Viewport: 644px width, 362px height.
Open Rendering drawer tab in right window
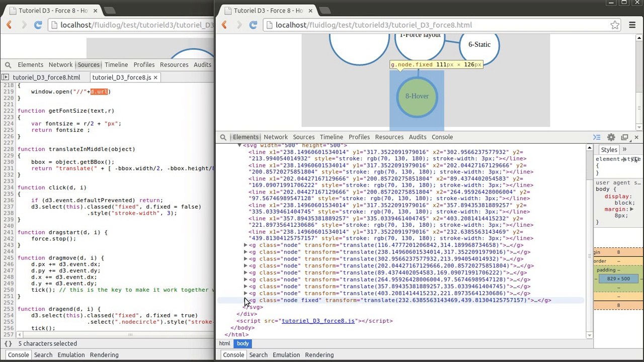pyautogui.click(x=319, y=355)
